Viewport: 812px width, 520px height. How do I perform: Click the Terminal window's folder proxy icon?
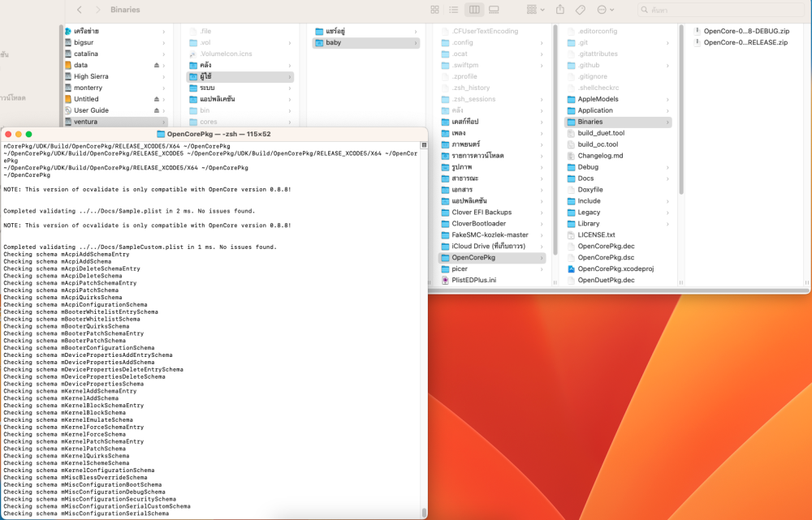(161, 134)
